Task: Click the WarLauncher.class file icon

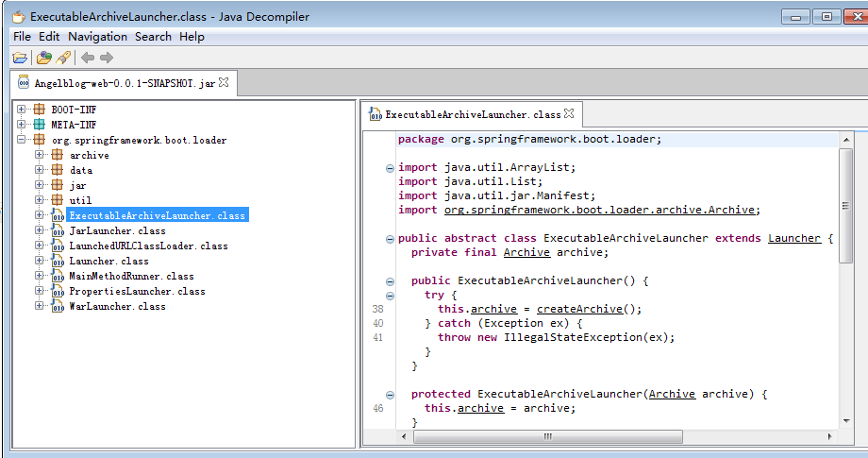Action: tap(58, 306)
